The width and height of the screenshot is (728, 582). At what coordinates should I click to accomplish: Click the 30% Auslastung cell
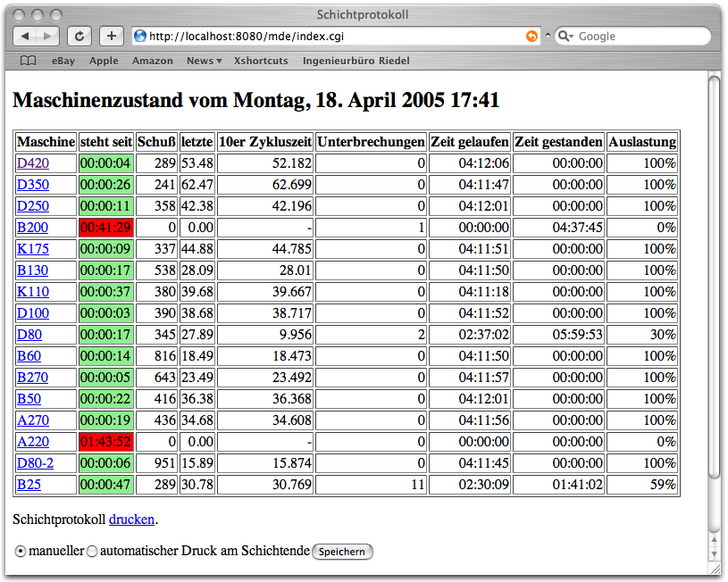pyautogui.click(x=642, y=334)
